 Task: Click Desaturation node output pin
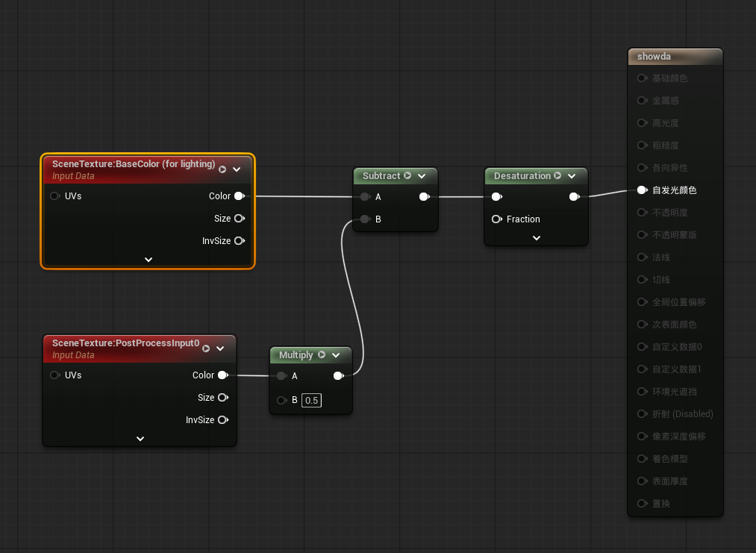[574, 197]
